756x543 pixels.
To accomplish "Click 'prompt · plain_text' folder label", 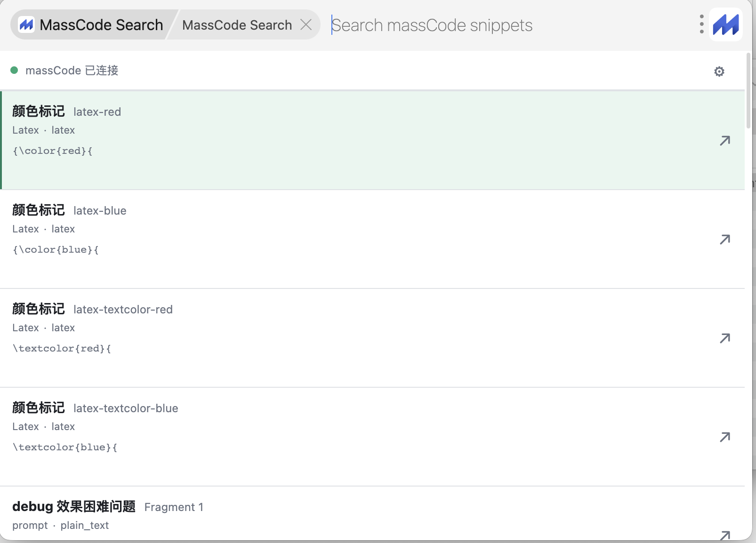I will coord(61,525).
